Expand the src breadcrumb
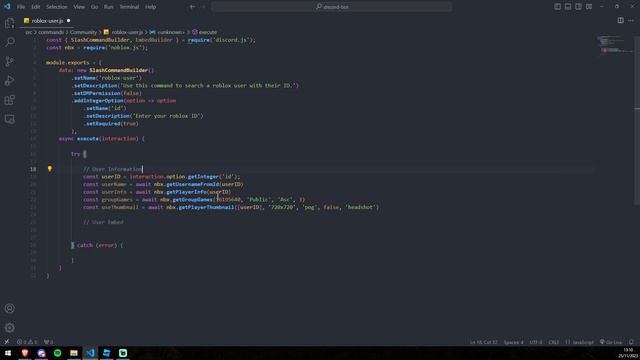This screenshot has height=360, width=640. [28, 32]
